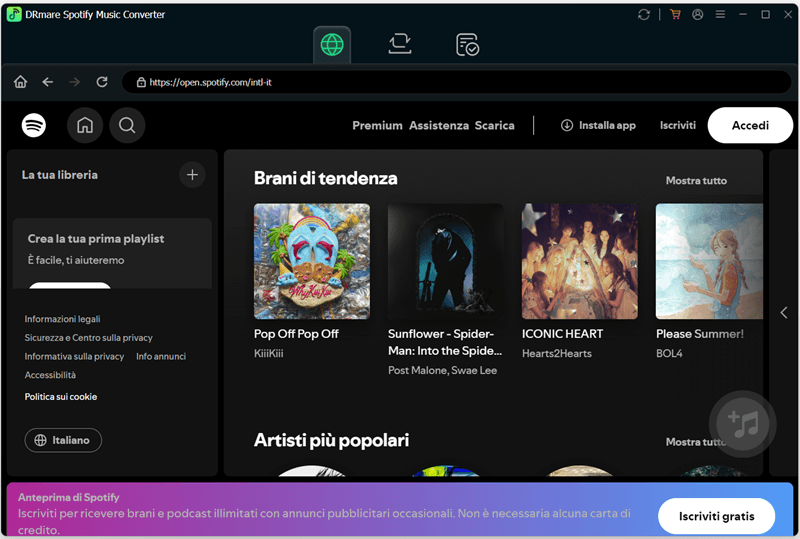Click the Accedi button
800x539 pixels.
tap(750, 126)
